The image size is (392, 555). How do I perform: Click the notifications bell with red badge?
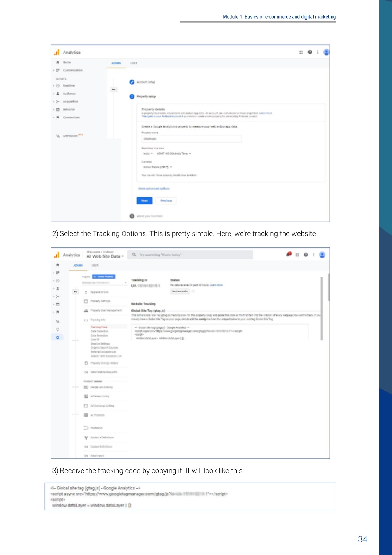pos(289,254)
